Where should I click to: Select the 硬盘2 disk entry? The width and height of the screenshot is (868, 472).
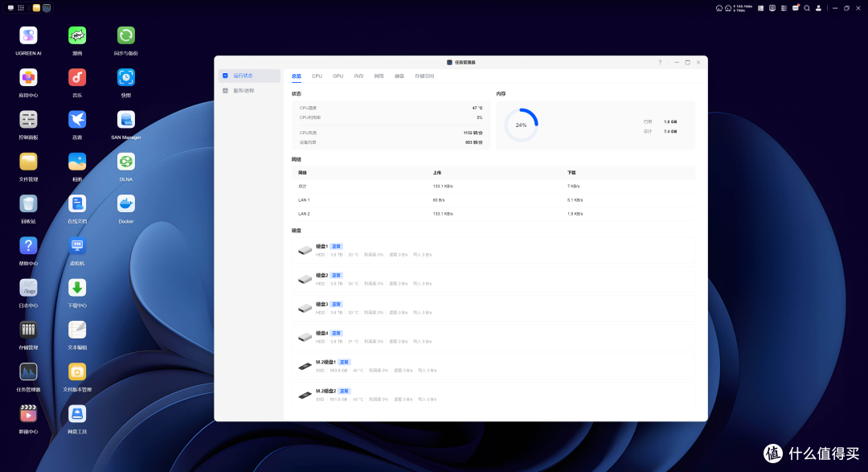pyautogui.click(x=493, y=279)
